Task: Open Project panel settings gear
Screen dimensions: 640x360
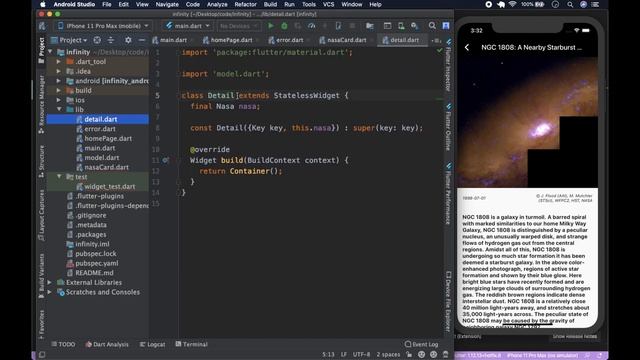Action: [x=128, y=40]
